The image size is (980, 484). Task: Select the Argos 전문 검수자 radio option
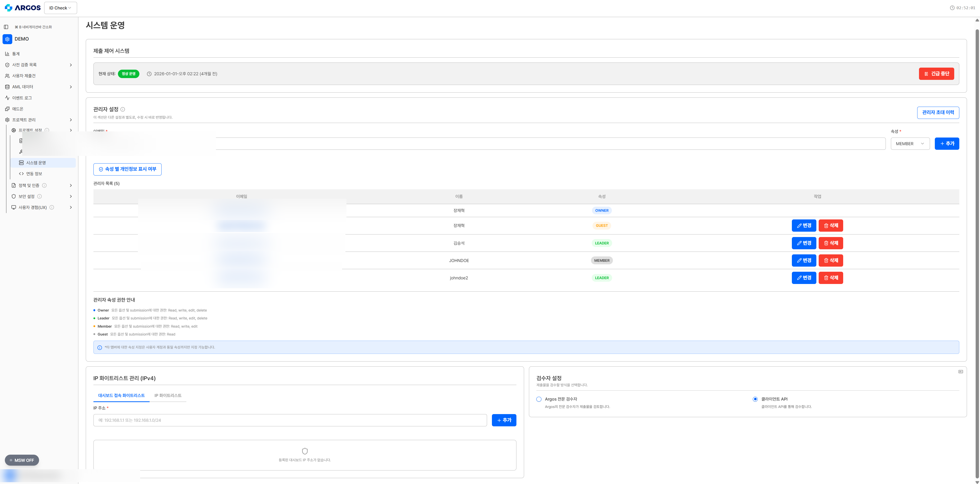pyautogui.click(x=539, y=399)
